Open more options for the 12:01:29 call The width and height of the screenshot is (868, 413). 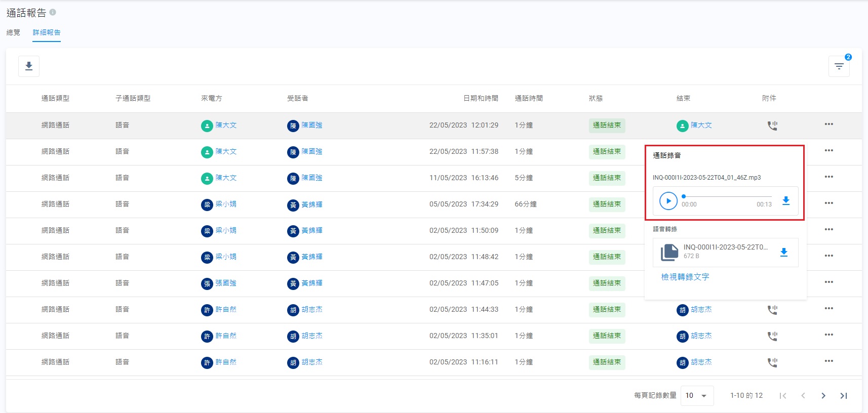pos(828,125)
